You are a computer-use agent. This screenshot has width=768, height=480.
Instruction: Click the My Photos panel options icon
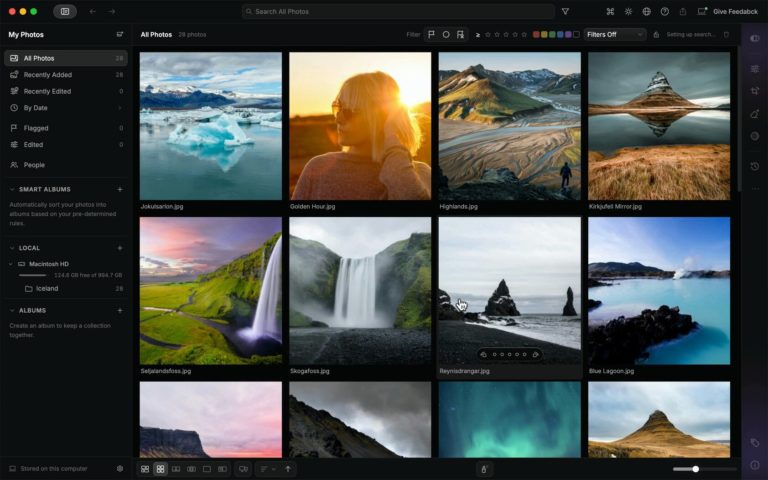point(120,34)
